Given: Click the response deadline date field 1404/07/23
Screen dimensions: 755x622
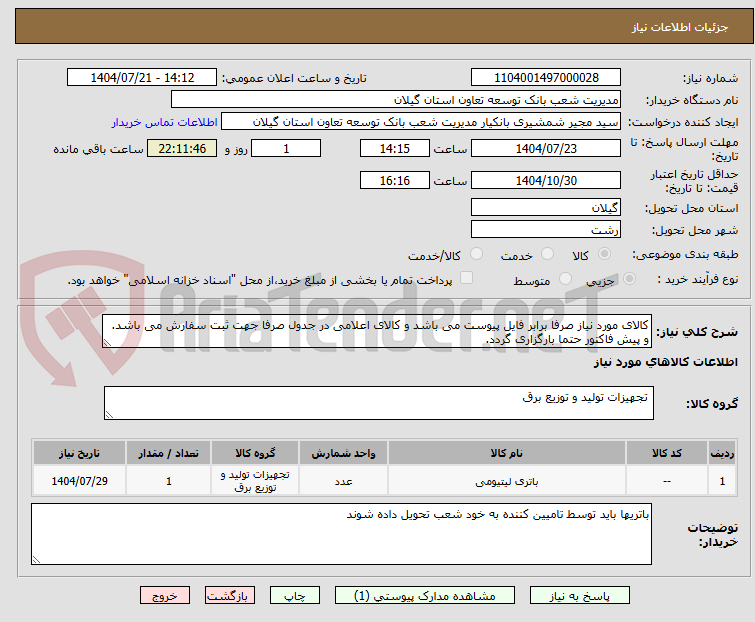Looking at the screenshot, I should pos(546,148).
